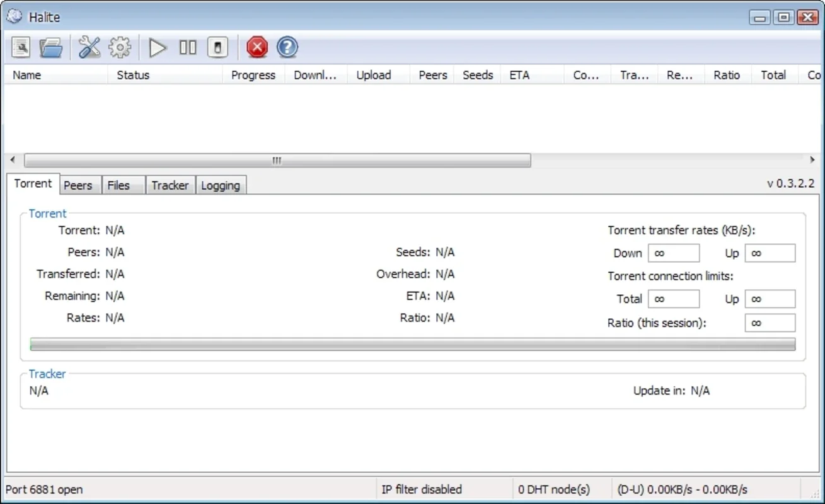Sort by the Progress column header

(253, 75)
